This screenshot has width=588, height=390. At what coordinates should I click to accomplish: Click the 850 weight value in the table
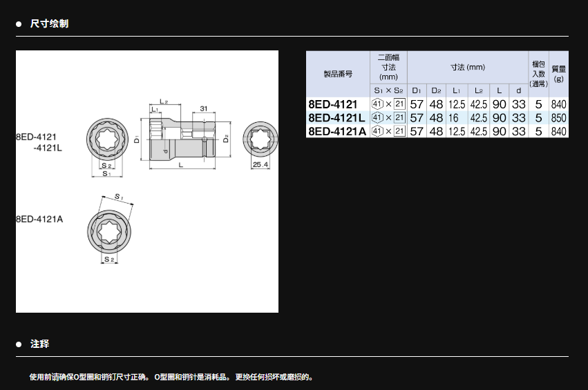[x=559, y=118]
